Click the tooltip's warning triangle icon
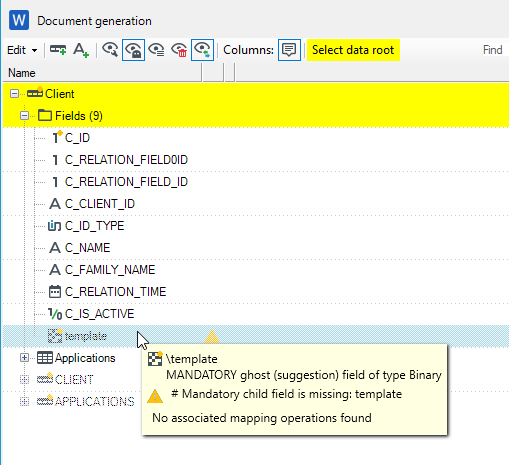Screen dimensions: 509x465 pyautogui.click(x=155, y=396)
